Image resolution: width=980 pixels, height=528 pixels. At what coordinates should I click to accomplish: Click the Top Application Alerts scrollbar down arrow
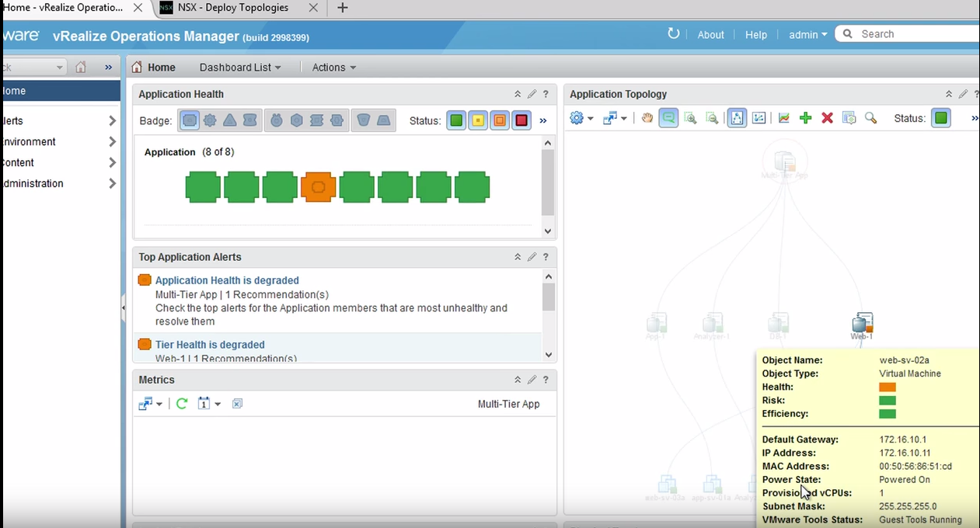tap(549, 355)
